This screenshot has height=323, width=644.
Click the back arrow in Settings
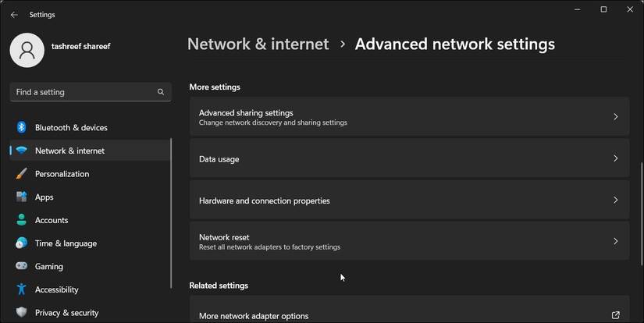tap(14, 15)
